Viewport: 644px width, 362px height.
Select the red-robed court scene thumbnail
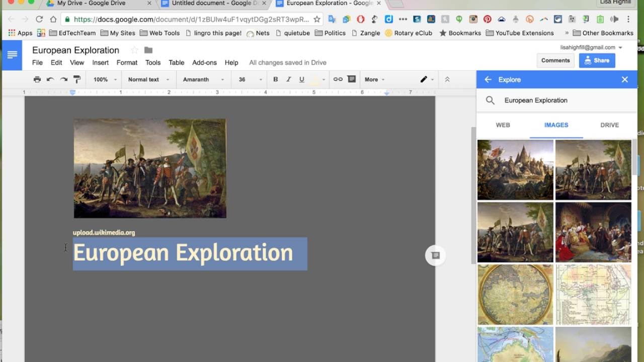tap(593, 232)
